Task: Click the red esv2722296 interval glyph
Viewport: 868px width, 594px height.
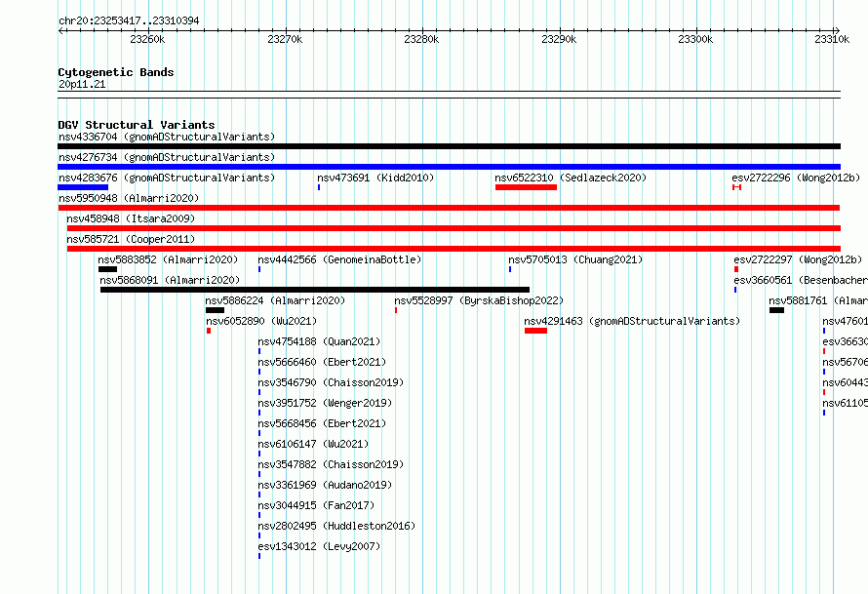Action: click(x=736, y=187)
